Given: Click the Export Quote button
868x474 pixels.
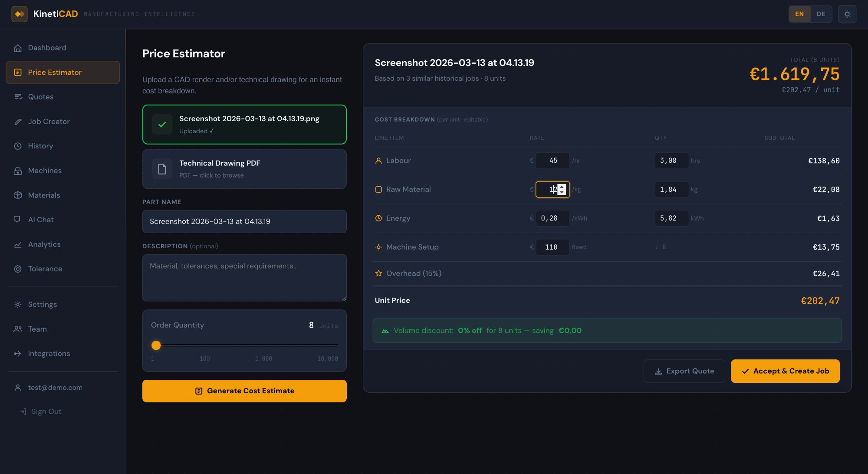Looking at the screenshot, I should 684,371.
